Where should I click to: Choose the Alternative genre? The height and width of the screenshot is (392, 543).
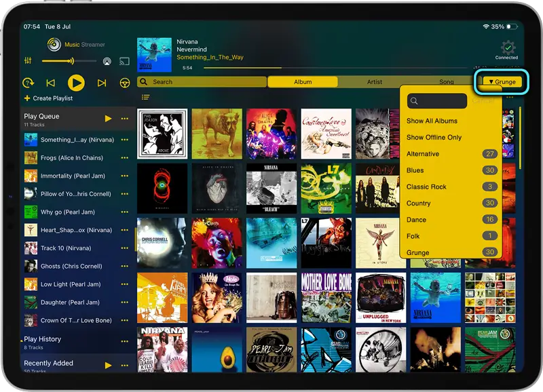pyautogui.click(x=451, y=154)
